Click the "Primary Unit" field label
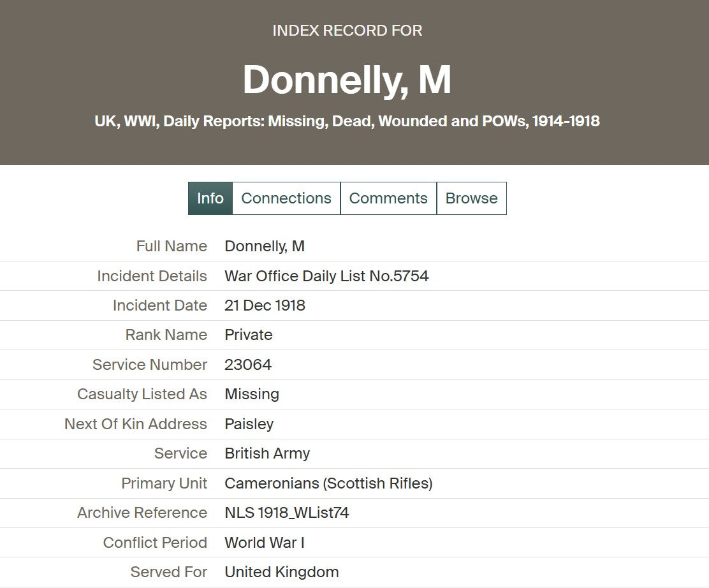 pos(164,483)
